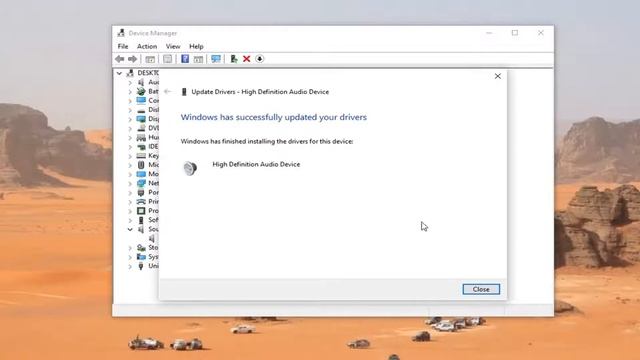Click the back arrow in Update Drivers dialog

(167, 92)
